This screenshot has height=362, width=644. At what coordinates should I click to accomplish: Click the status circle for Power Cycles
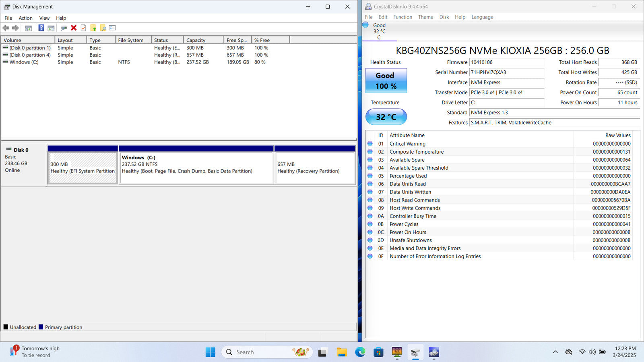(x=370, y=224)
